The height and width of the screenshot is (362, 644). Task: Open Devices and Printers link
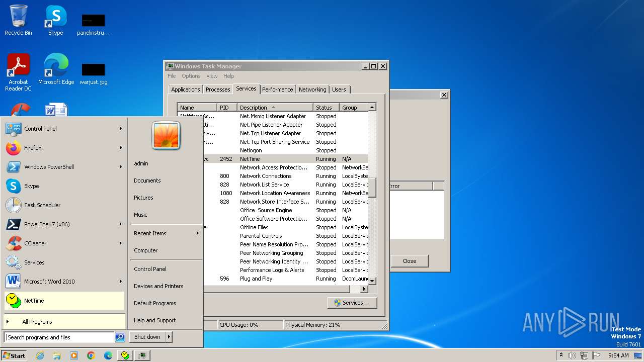tap(158, 286)
